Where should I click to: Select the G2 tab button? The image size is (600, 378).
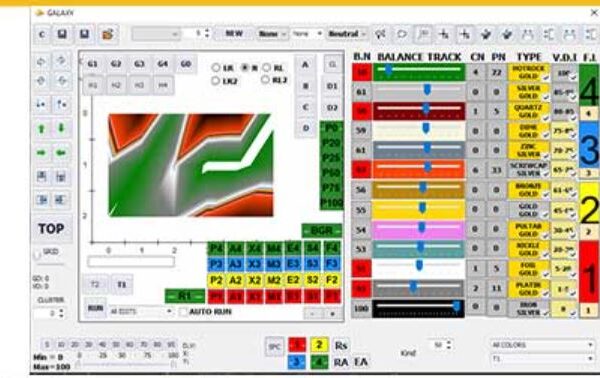click(116, 64)
